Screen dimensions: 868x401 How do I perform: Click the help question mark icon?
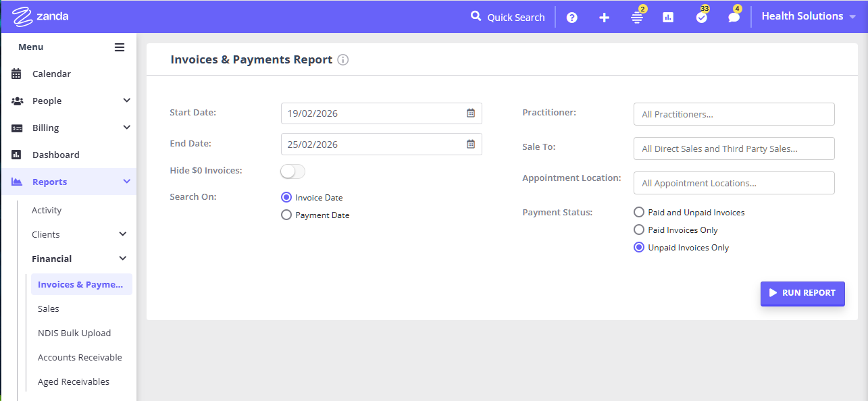click(571, 18)
